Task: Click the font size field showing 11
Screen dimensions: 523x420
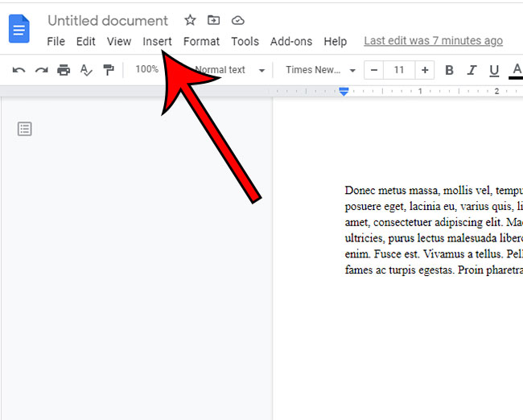Action: click(398, 70)
